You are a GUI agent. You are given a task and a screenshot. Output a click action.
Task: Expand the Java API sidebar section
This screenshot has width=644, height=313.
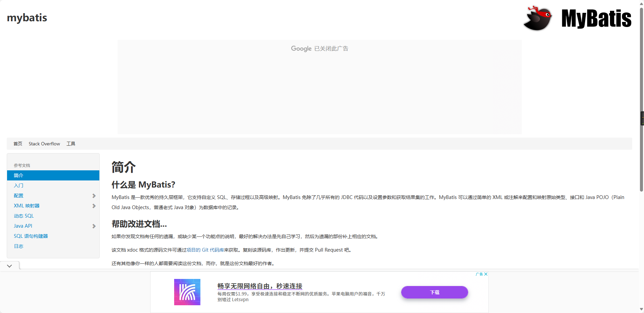click(93, 226)
